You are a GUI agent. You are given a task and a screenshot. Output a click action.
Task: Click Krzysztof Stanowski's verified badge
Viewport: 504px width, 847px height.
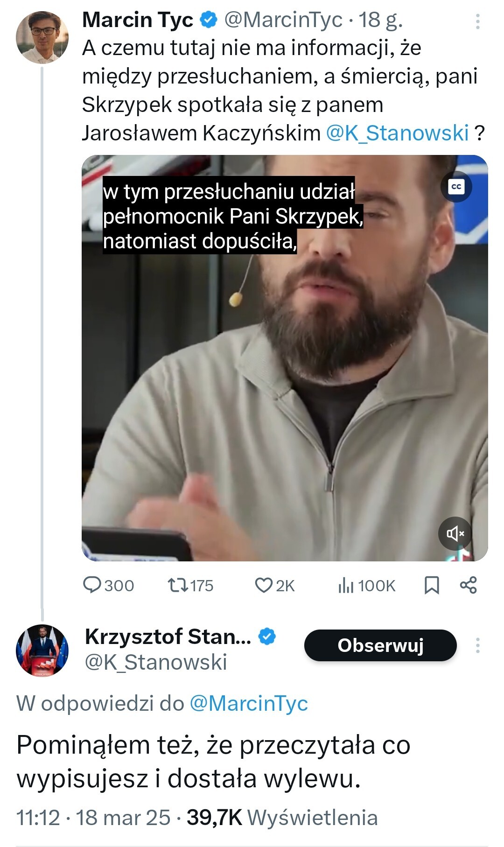click(x=267, y=637)
